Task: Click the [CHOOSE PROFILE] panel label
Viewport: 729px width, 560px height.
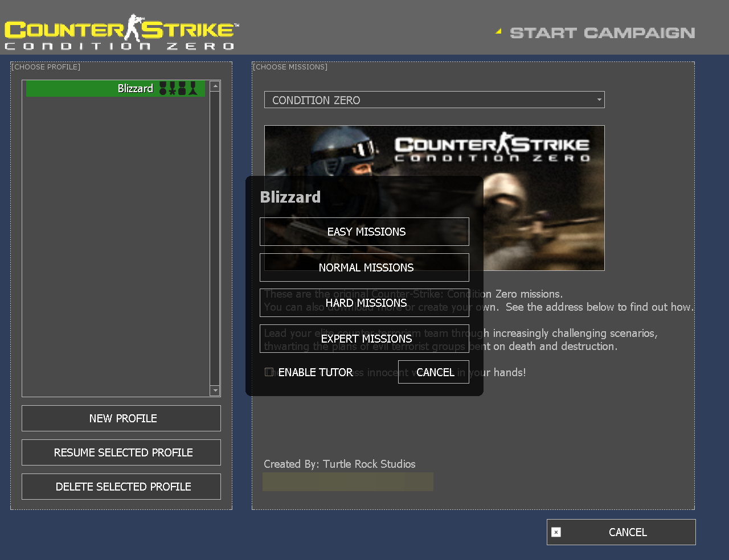Action: tap(46, 67)
